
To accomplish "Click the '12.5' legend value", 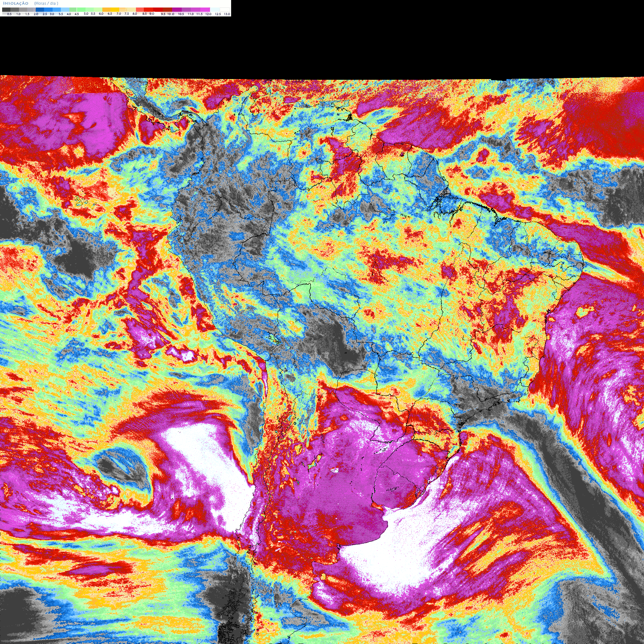I will [218, 14].
